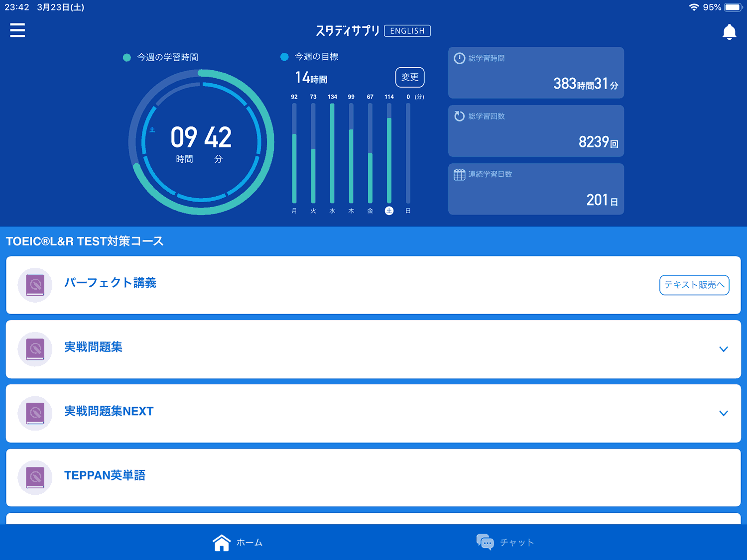This screenshot has height=560, width=747.
Task: Tap the 実戦問題集NEXT book icon
Action: click(x=35, y=413)
